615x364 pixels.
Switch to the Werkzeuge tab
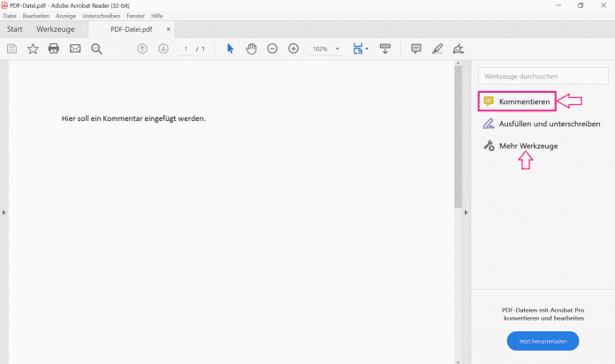55,29
